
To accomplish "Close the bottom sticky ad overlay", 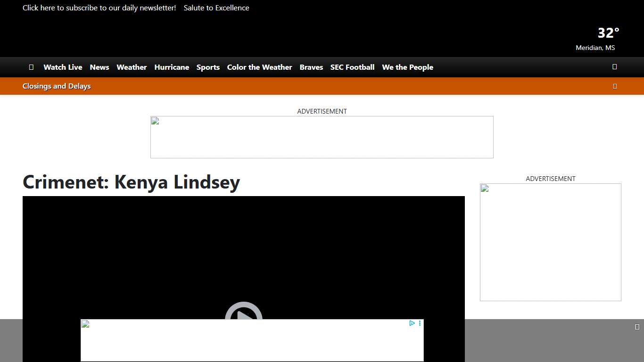I will (x=637, y=327).
